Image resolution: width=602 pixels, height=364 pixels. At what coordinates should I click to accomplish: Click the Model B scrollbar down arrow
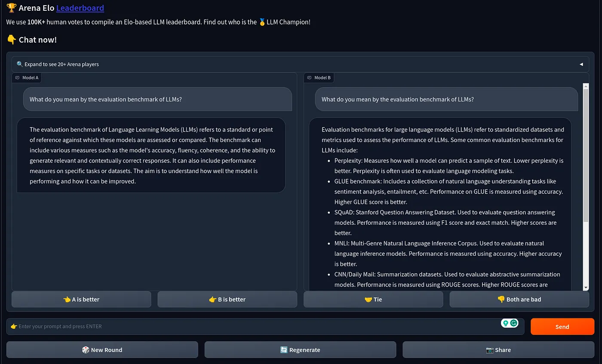click(586, 288)
